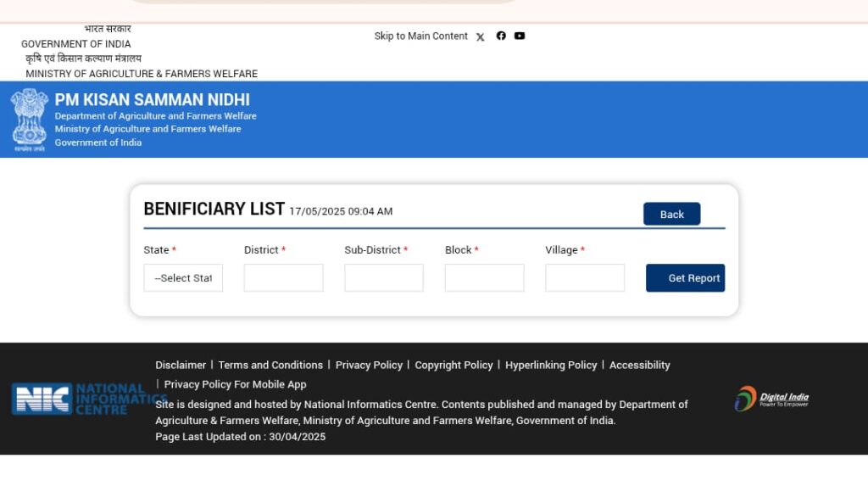Open the Facebook social icon
Screen dimensions: 868x503
pos(501,36)
